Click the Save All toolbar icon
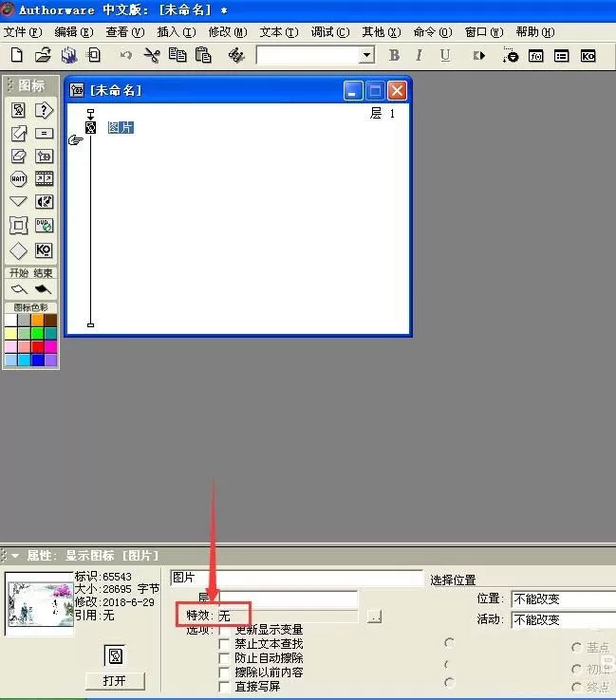Viewport: 616px width, 700px height. (68, 55)
